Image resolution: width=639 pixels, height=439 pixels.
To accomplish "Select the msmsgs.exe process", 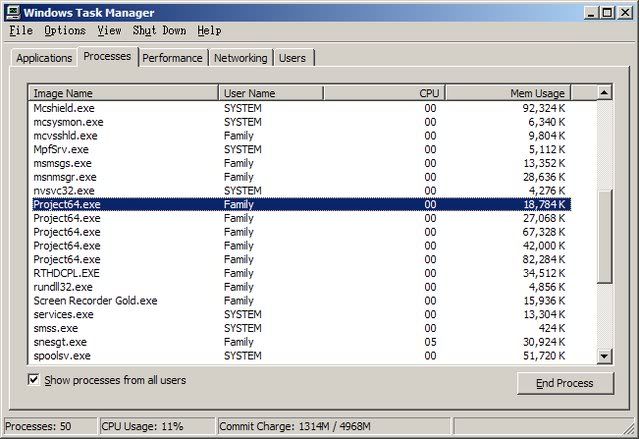I will pyautogui.click(x=302, y=163).
